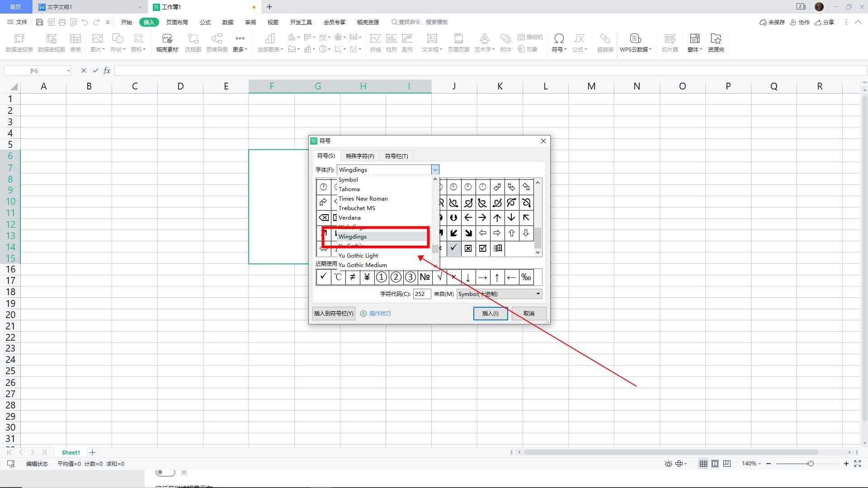Open the 页面布局 ribbon tab

tap(177, 22)
